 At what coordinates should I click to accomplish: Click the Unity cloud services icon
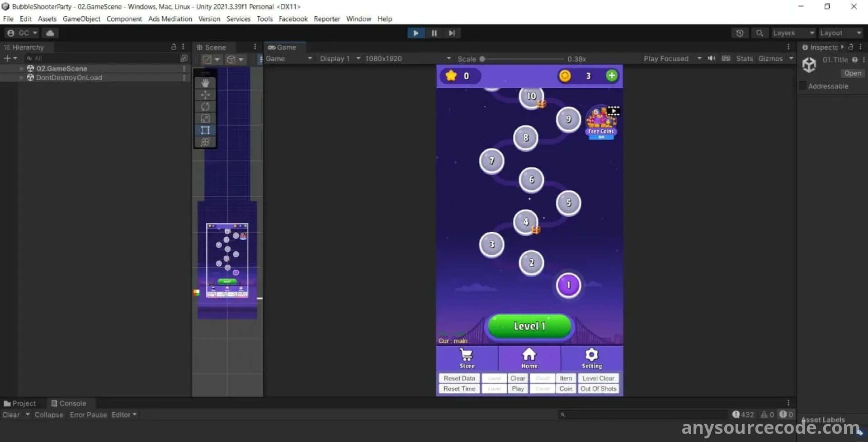pos(50,33)
